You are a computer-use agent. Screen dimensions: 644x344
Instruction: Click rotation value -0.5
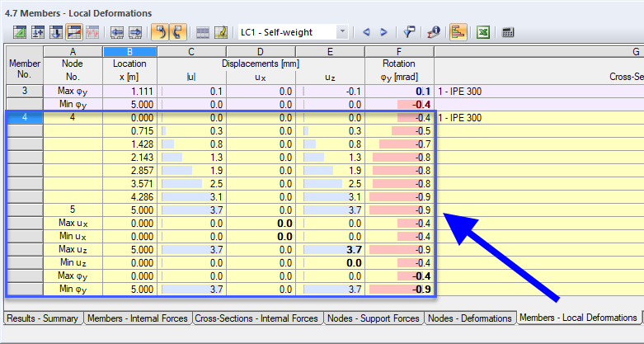[x=399, y=130]
